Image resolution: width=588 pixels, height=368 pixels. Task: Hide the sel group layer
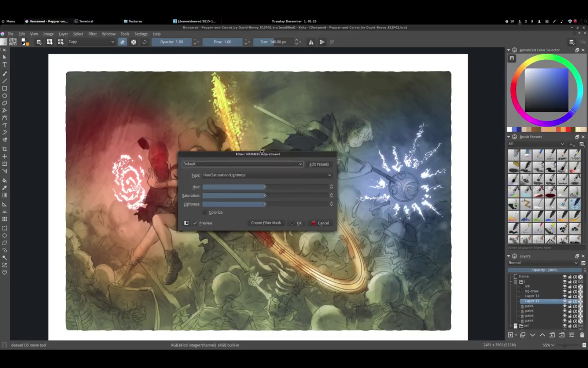click(565, 326)
